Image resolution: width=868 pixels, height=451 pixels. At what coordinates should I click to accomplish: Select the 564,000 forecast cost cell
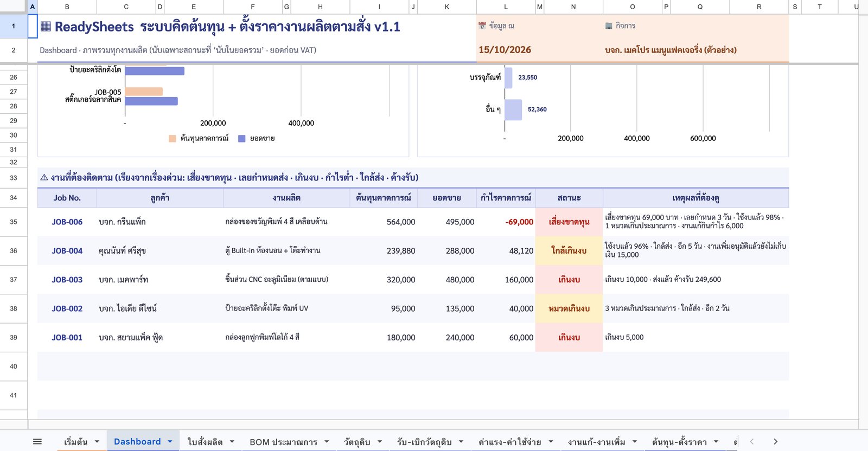click(x=384, y=222)
